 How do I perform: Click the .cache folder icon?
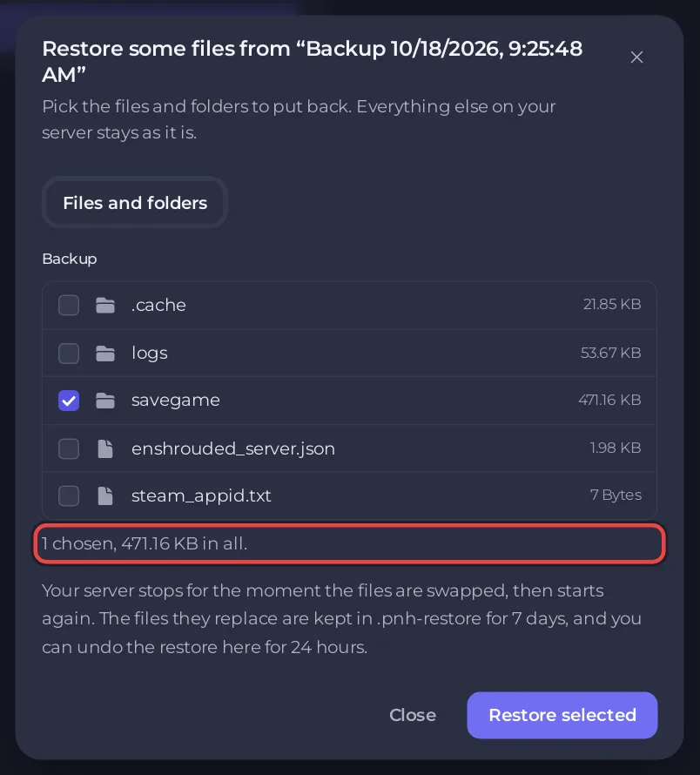tap(105, 305)
